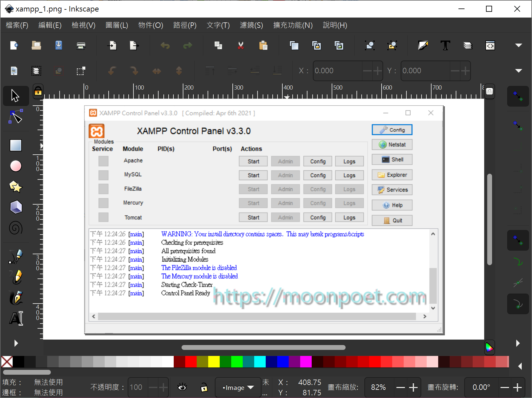Click the Cut scissors icon
The height and width of the screenshot is (398, 532).
(241, 46)
